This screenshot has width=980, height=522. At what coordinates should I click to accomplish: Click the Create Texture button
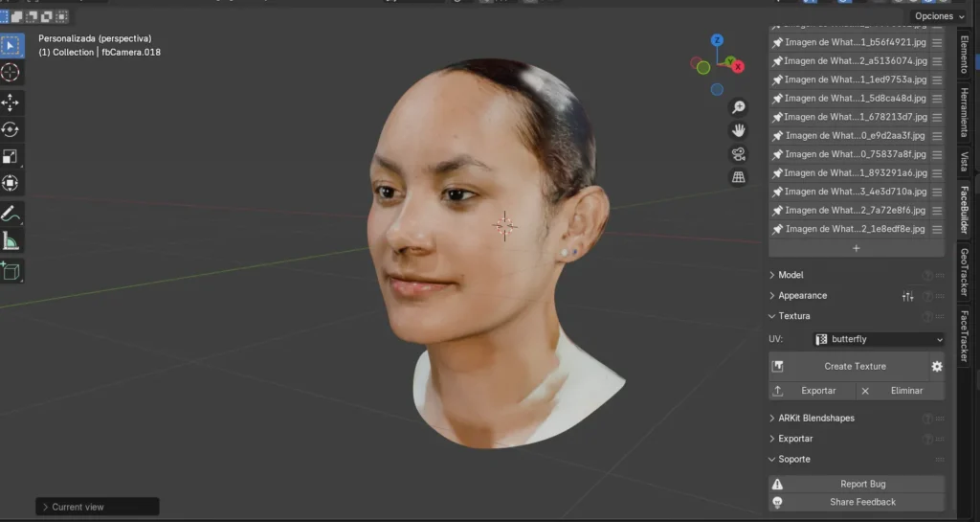pos(848,367)
